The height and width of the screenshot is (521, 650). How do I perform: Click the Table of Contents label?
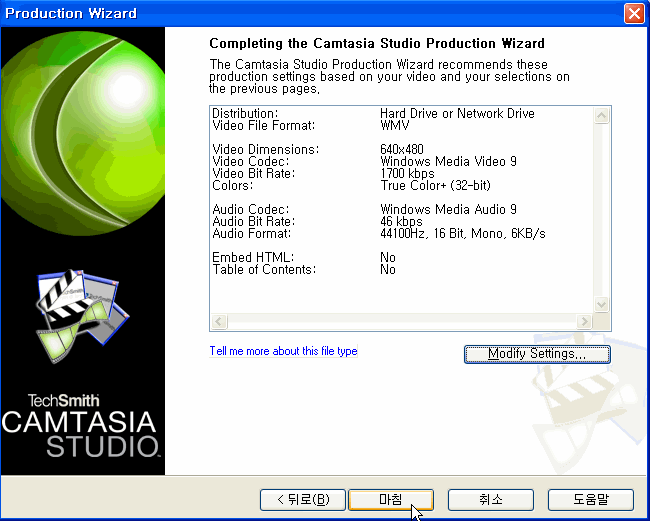click(264, 269)
